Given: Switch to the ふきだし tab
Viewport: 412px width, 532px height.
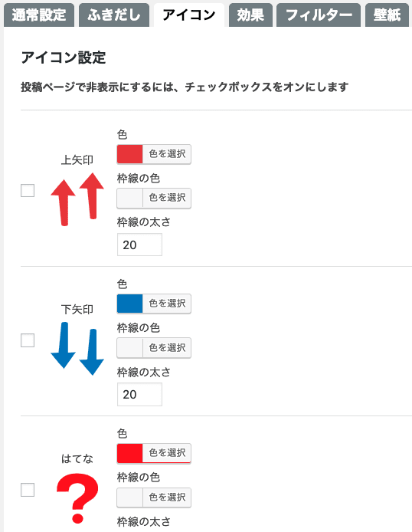Looking at the screenshot, I should [114, 15].
